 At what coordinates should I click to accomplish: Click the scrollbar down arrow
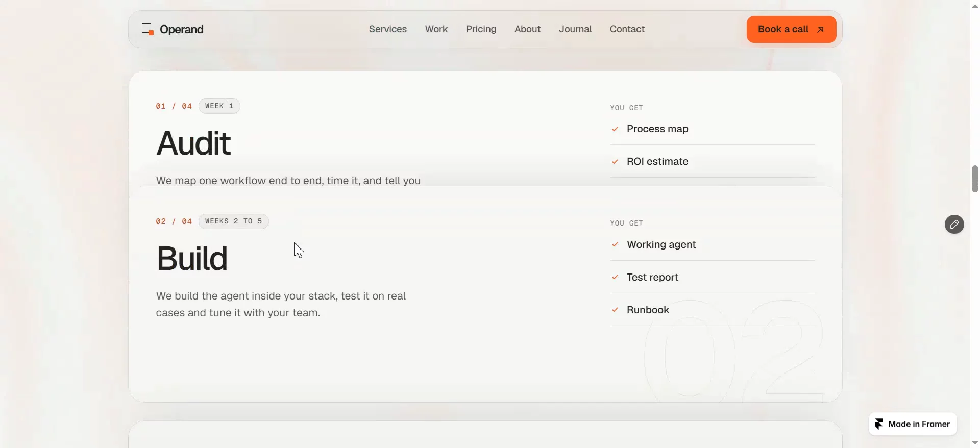(975, 442)
